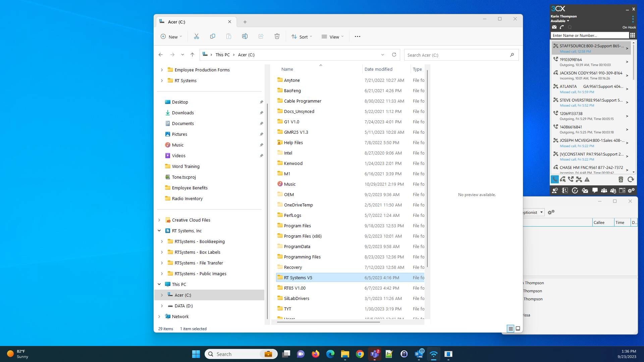Image resolution: width=644 pixels, height=362 pixels.
Task: Click the 3CX call handset icon
Action: [562, 27]
